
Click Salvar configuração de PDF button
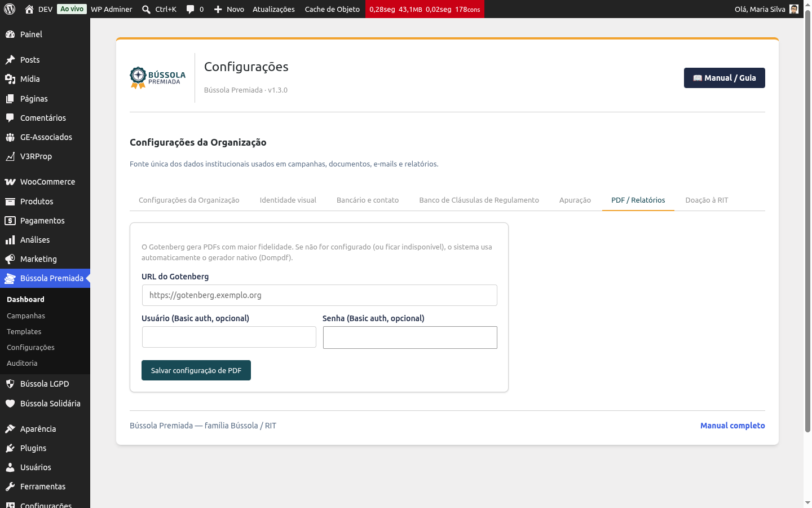tap(196, 370)
